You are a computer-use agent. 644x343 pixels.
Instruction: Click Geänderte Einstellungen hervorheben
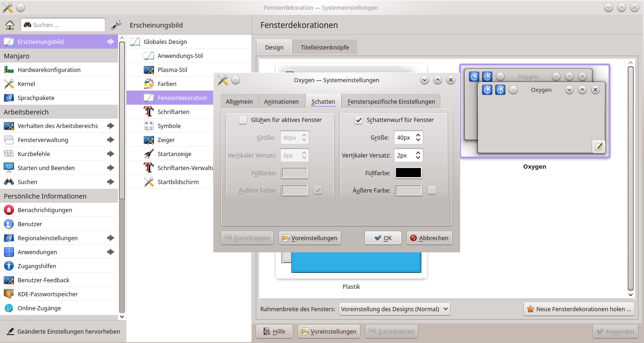pyautogui.click(x=63, y=331)
